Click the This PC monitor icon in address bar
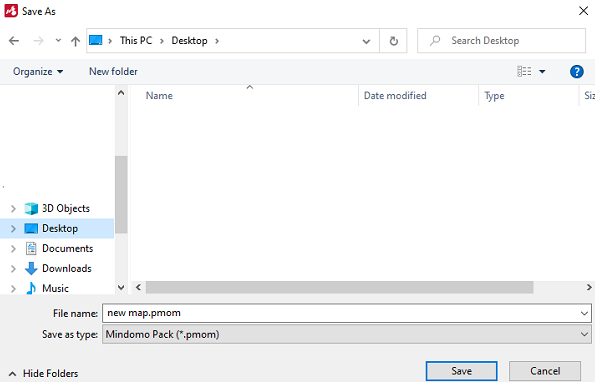The image size is (595, 382). point(96,40)
